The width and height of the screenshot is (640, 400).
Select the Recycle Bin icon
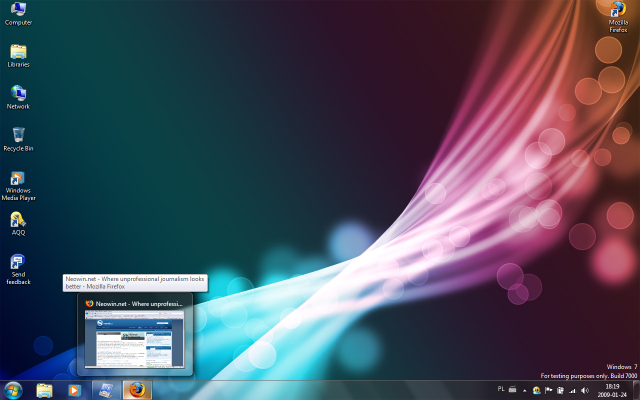18,140
